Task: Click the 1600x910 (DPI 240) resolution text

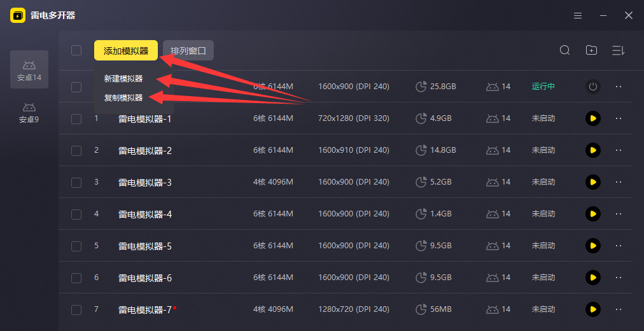Action: point(354,150)
